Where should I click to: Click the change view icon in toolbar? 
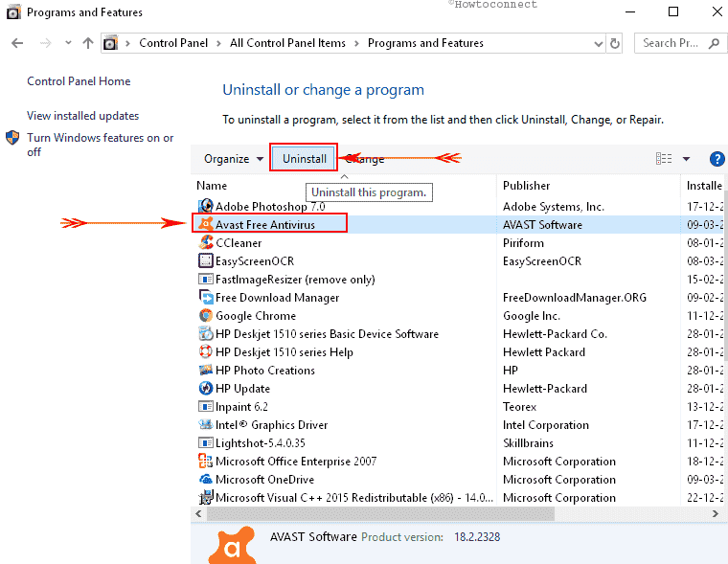664,159
